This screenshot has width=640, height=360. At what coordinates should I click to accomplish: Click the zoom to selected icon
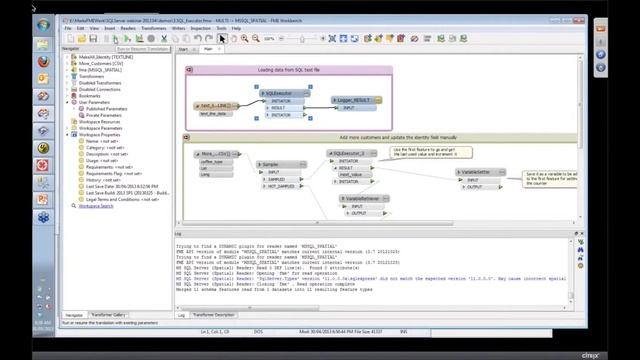pyautogui.click(x=343, y=38)
